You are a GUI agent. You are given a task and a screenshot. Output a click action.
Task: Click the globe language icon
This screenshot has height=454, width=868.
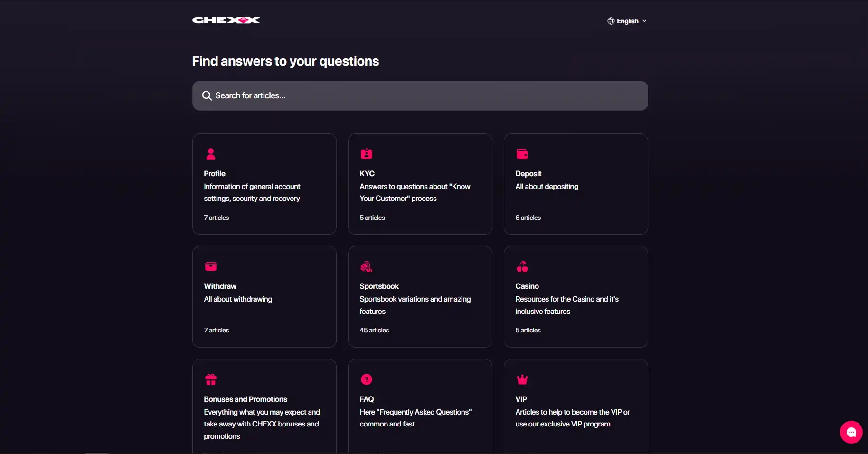pos(611,21)
